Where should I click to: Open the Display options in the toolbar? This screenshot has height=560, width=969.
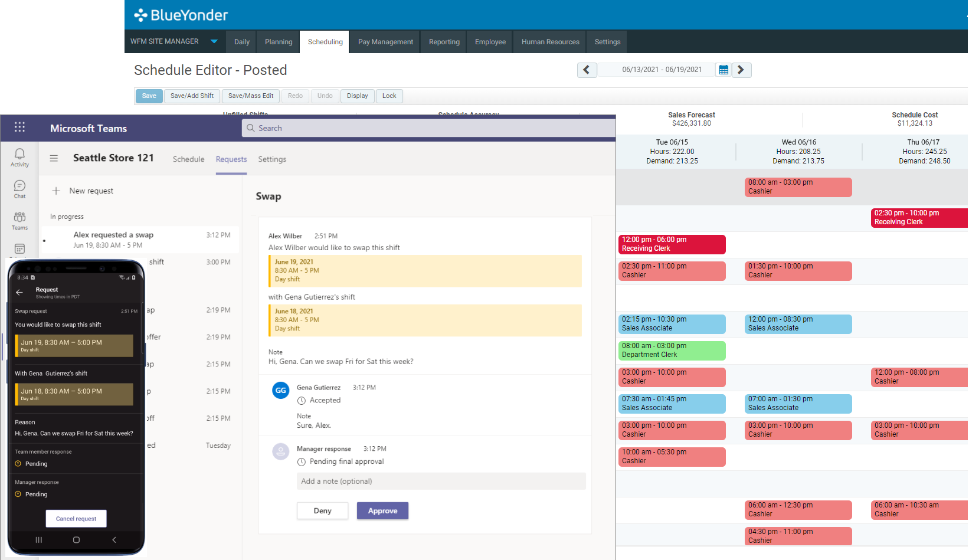coord(357,96)
